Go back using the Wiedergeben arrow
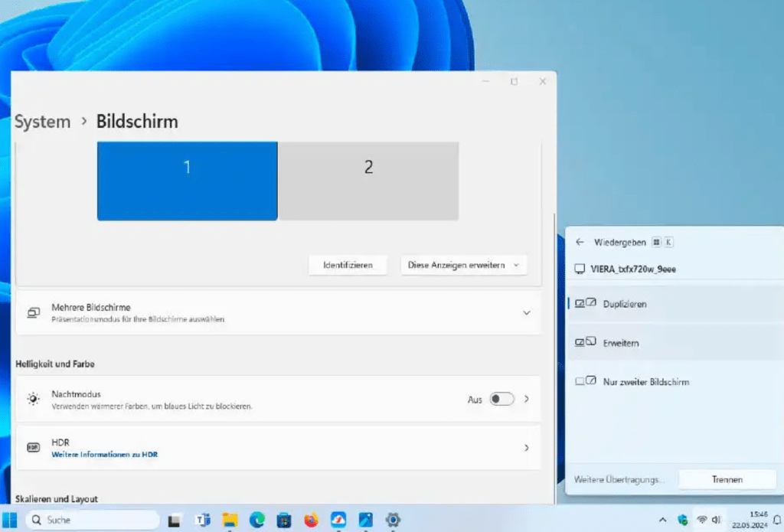The image size is (784, 532). point(580,241)
